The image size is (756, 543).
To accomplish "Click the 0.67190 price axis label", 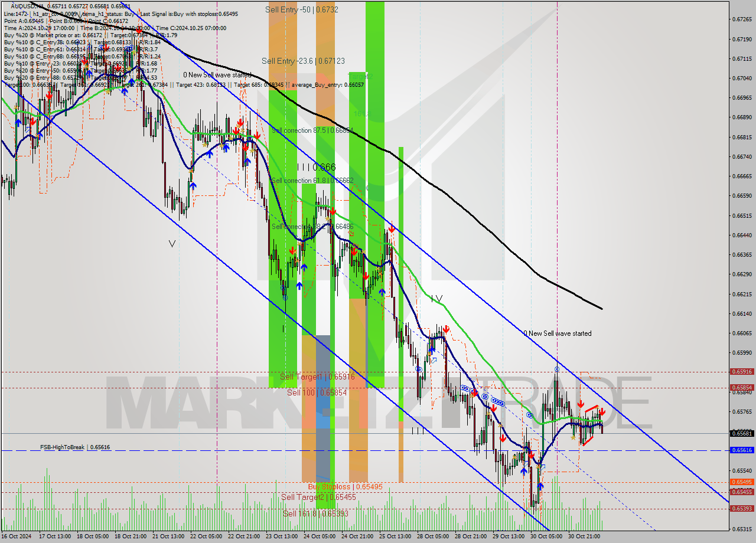I will tap(741, 40).
